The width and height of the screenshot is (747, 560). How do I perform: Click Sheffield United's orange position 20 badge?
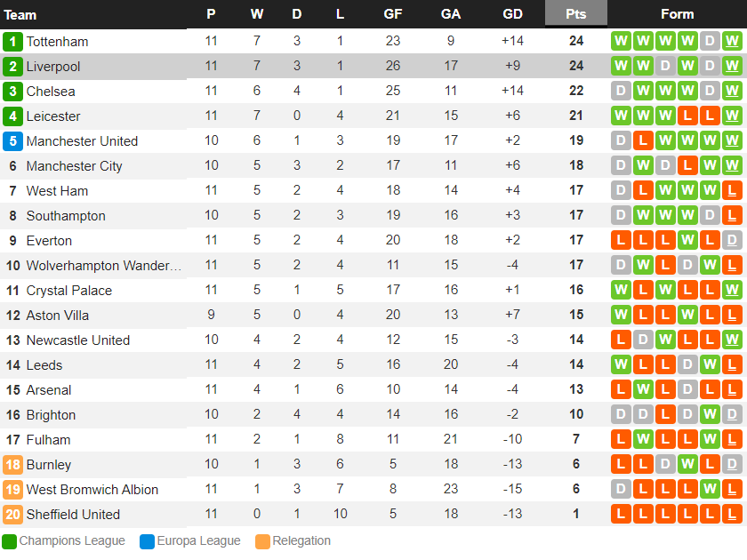[12, 515]
